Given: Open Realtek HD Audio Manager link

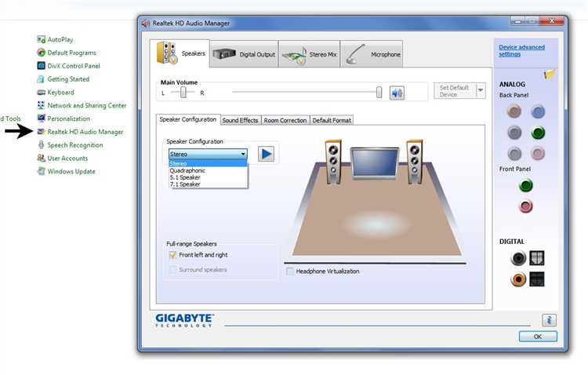Looking at the screenshot, I should point(85,132).
